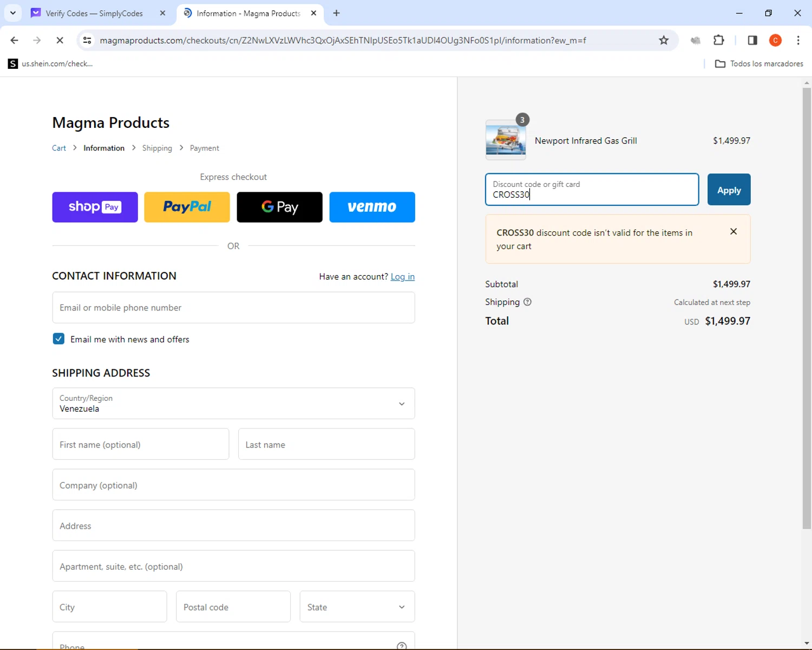Go to the Cart breadcrumb link

(x=59, y=148)
